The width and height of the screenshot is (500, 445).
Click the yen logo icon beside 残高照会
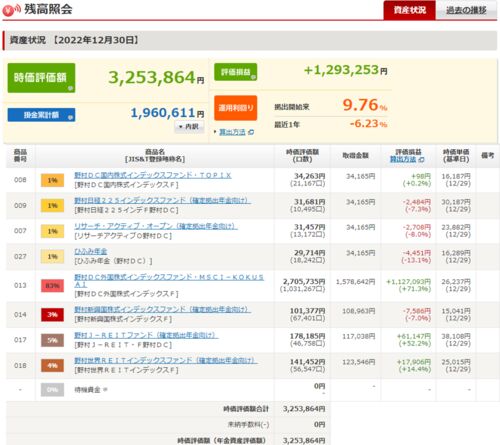(11, 10)
